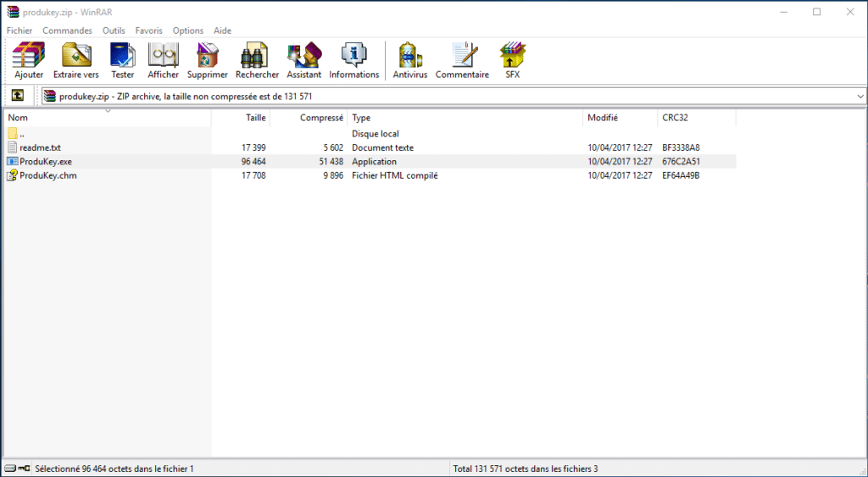Viewport: 868px width, 477px height.
Task: Open the Options menu
Action: [x=188, y=31]
